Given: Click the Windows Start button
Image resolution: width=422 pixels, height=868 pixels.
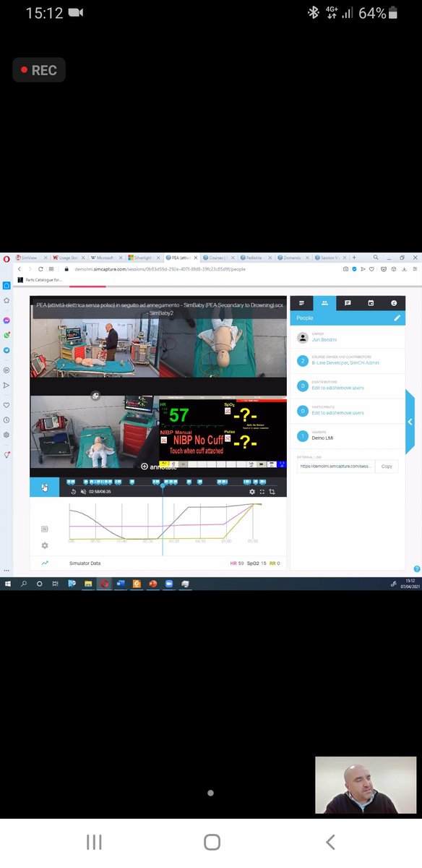Looking at the screenshot, I should click(7, 583).
